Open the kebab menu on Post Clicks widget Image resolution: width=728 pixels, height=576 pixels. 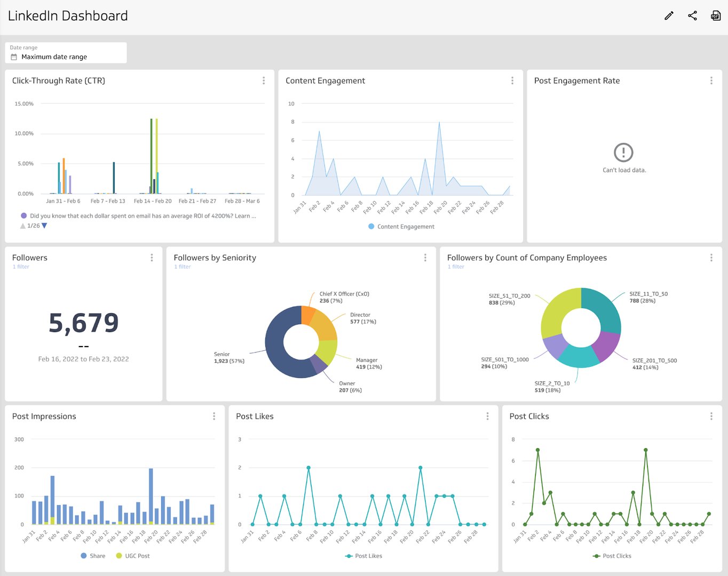tap(711, 416)
